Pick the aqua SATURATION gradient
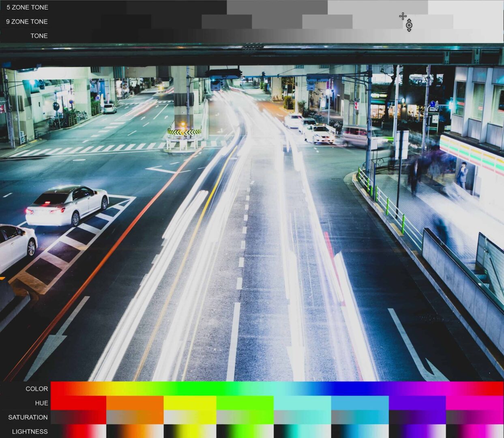This screenshot has height=438, width=504. (302, 417)
